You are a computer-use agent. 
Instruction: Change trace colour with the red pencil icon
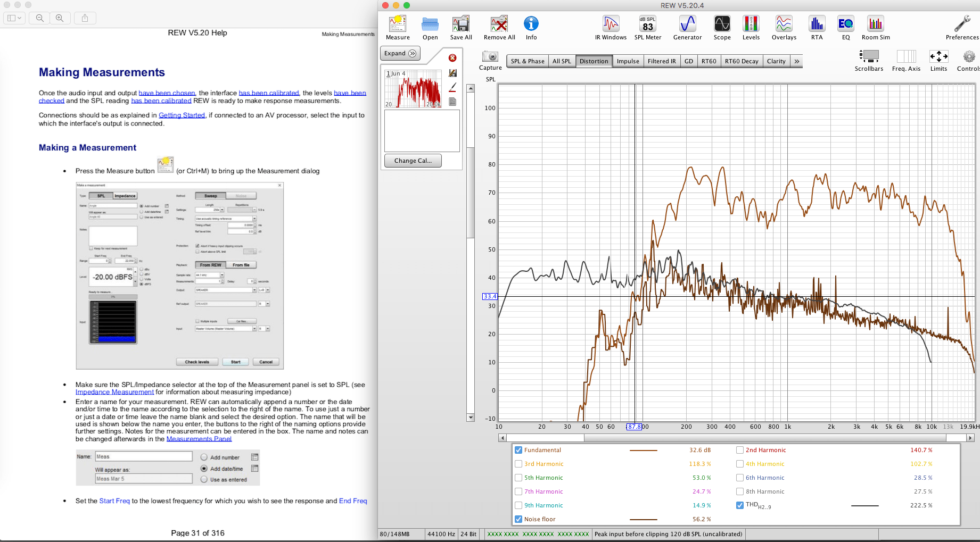(452, 87)
